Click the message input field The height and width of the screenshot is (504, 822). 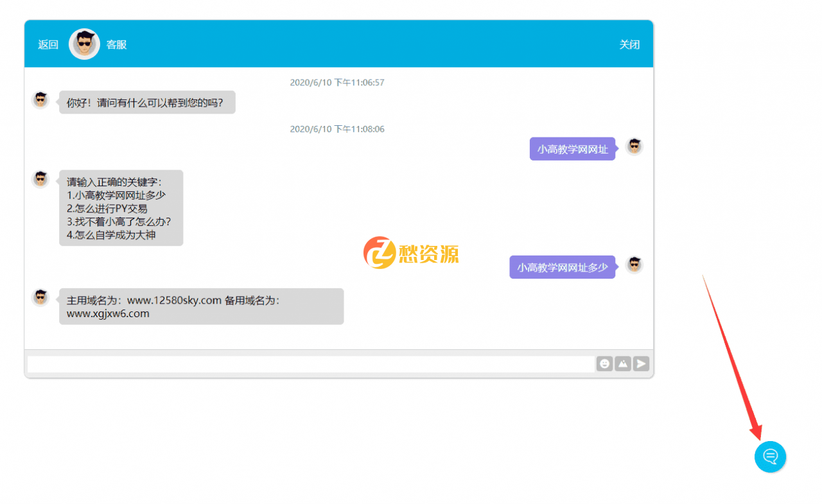308,363
